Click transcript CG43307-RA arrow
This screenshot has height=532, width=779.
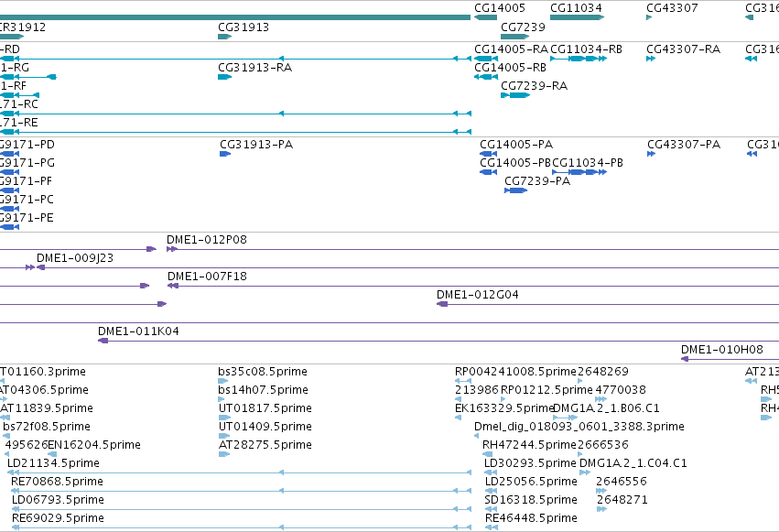coord(651,59)
